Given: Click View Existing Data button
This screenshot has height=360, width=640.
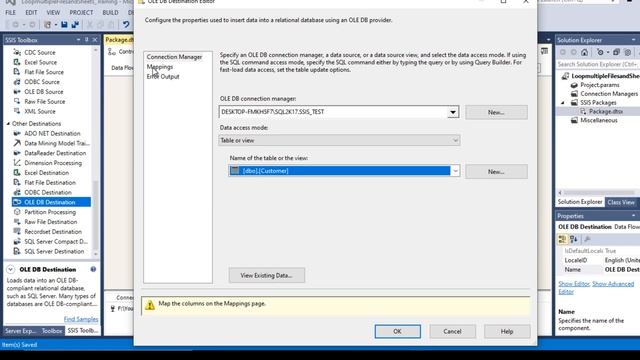Looking at the screenshot, I should coord(267,276).
